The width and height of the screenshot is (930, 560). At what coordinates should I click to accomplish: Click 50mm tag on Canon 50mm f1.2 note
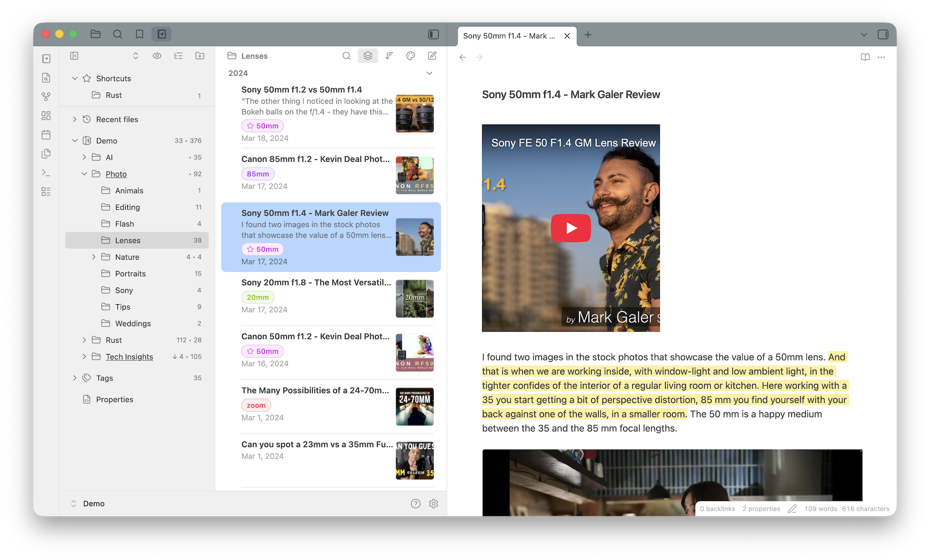[262, 351]
